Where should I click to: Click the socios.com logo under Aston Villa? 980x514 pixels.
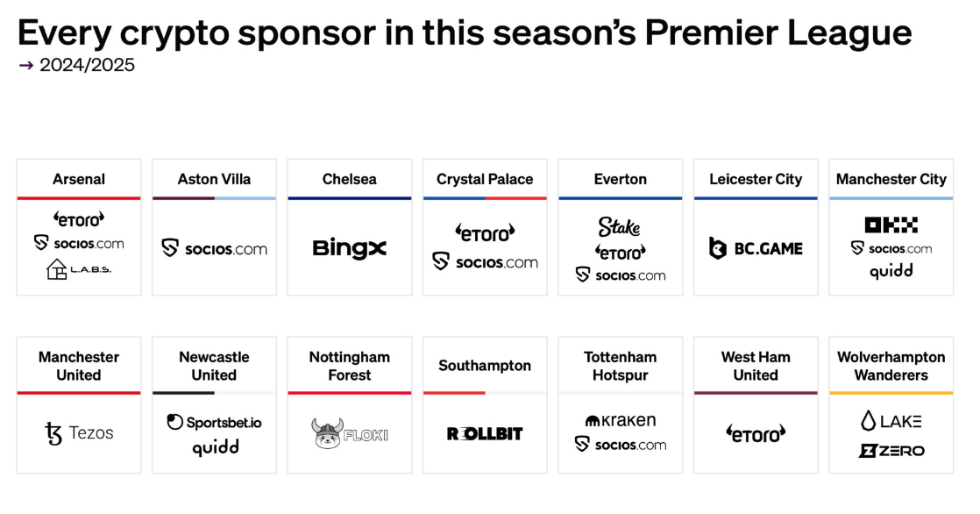[x=214, y=248]
